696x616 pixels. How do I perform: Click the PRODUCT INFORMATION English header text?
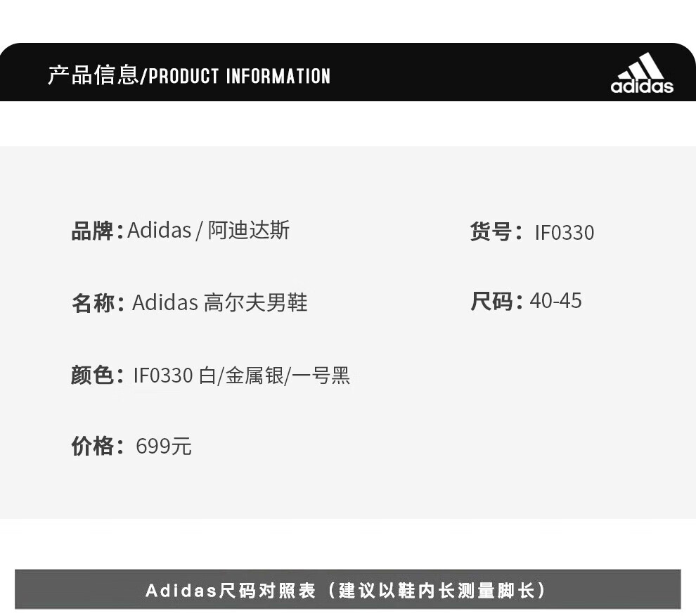(x=239, y=76)
